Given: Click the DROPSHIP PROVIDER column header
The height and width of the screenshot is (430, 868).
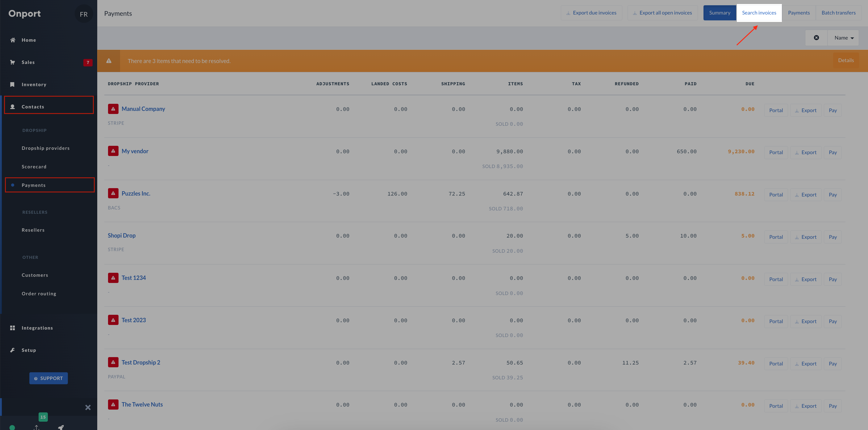Looking at the screenshot, I should pos(133,84).
